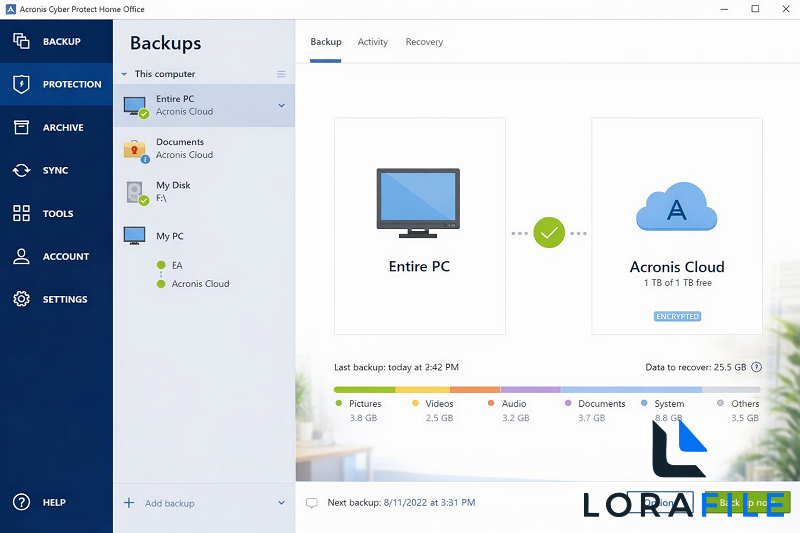Open the Archive box icon
The width and height of the screenshot is (800, 533).
pyautogui.click(x=21, y=127)
